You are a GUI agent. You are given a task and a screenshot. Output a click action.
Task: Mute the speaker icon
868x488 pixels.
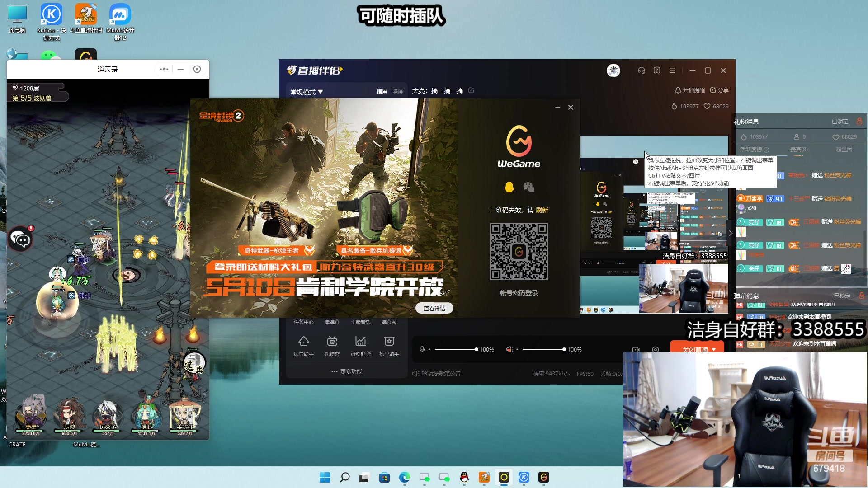(509, 349)
